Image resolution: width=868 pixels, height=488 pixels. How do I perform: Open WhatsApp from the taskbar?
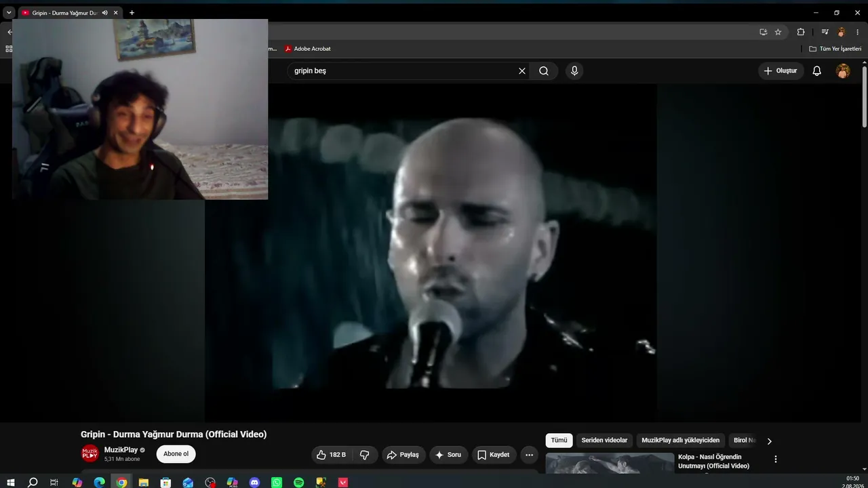point(277,483)
